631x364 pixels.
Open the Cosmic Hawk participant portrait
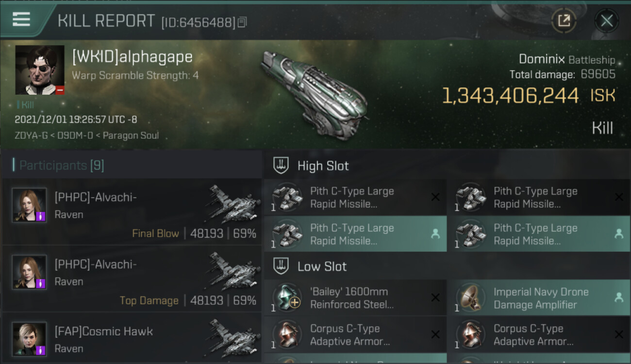[x=29, y=339]
